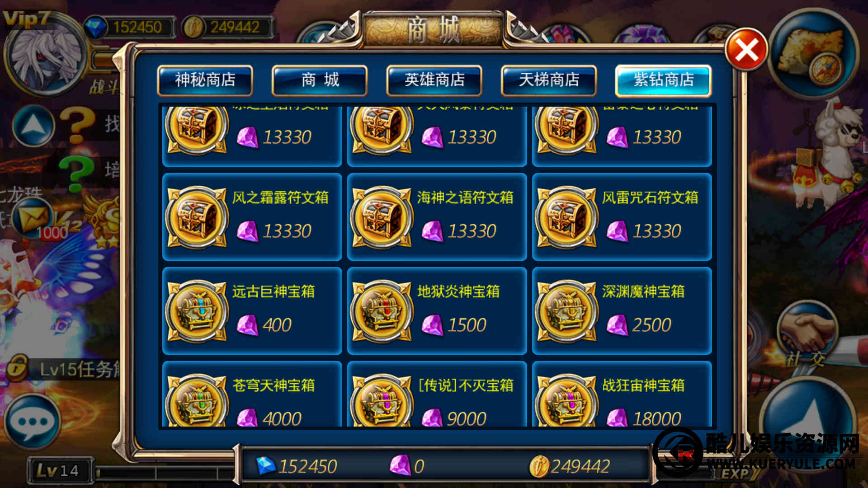Buy 海神之语符文箱 for 13330

437,217
